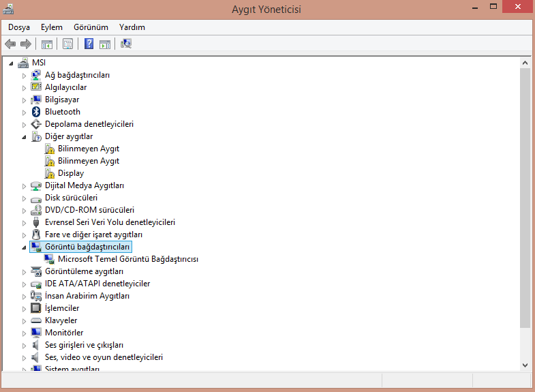Click the Dijital Medya Aygıtları icon
Viewport: 535px width, 392px height.
[x=36, y=185]
